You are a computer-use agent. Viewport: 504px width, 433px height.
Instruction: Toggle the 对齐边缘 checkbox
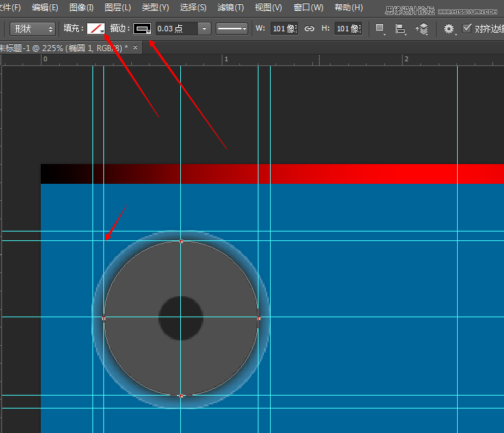467,29
